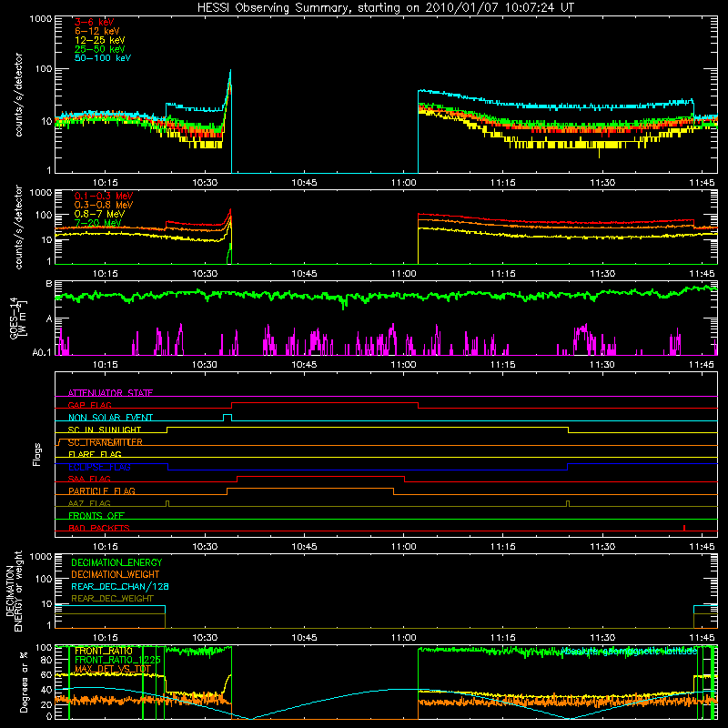The width and height of the screenshot is (728, 728).
Task: Select the NON_SOLAR_EVENT flag label
Action: pos(110,418)
